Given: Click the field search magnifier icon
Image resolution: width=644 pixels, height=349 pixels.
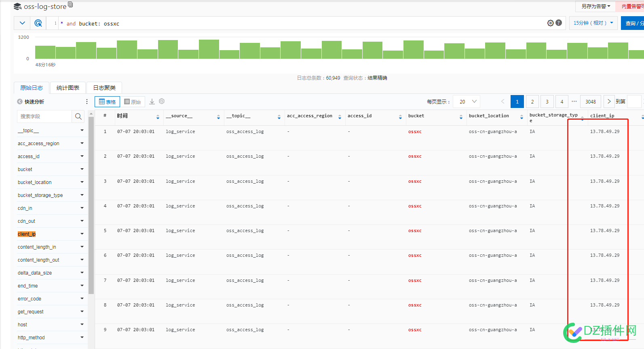Looking at the screenshot, I should coord(78,116).
